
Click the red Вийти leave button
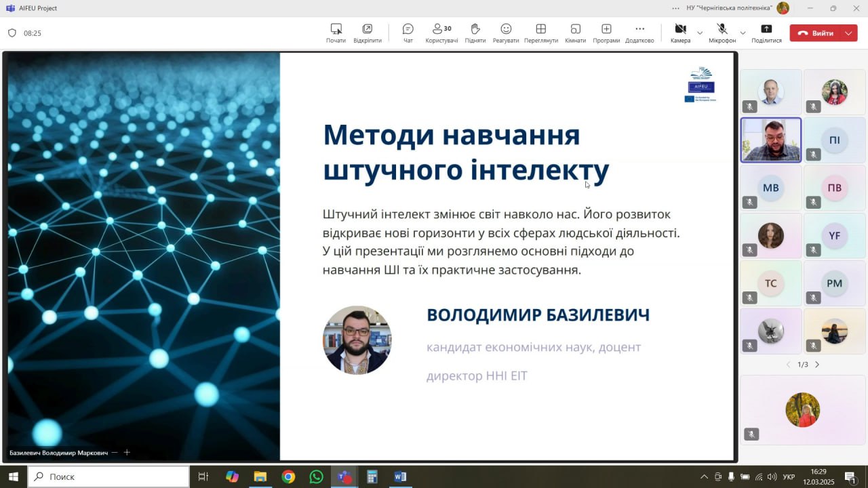coord(816,33)
